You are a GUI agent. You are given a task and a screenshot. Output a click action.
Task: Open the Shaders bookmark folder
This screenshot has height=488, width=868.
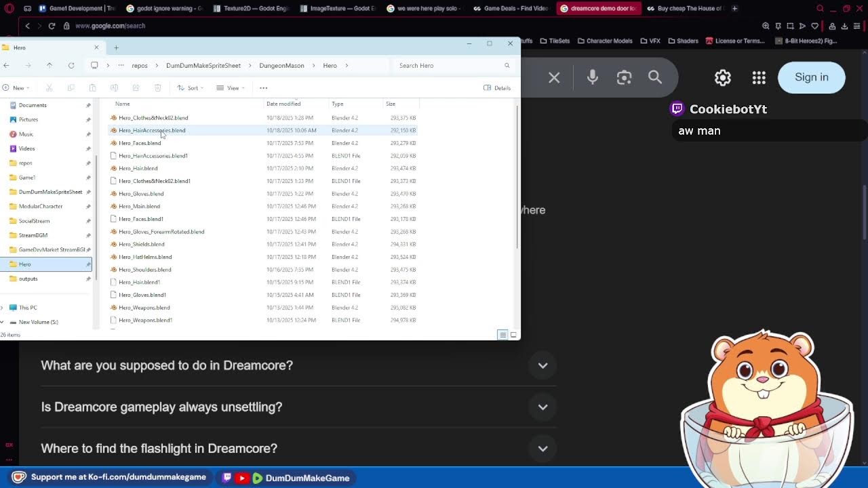683,41
